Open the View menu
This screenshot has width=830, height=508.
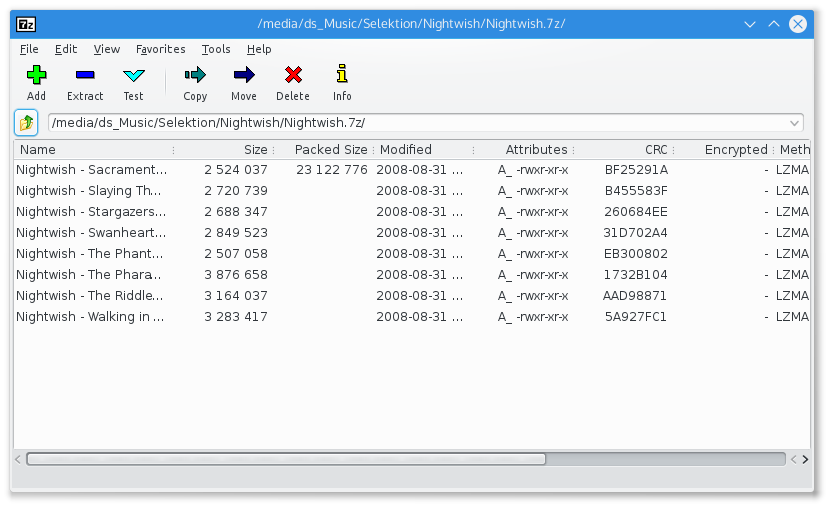[106, 49]
